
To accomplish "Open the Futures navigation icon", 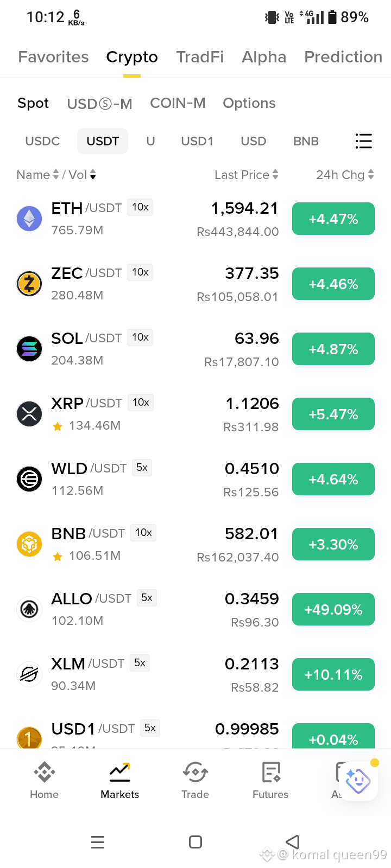I will [x=270, y=771].
